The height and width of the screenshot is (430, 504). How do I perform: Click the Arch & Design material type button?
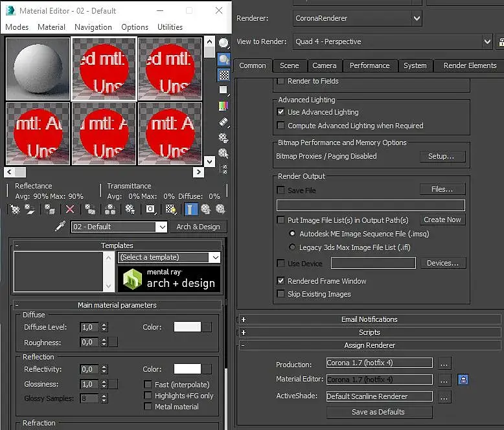(x=198, y=227)
